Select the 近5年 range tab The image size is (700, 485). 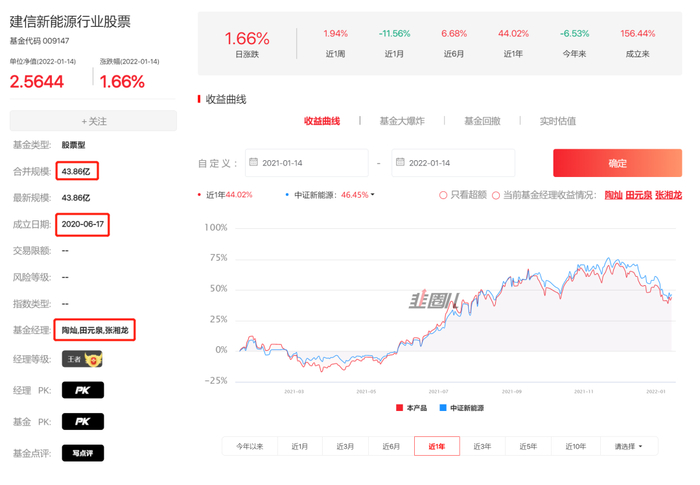click(x=528, y=446)
